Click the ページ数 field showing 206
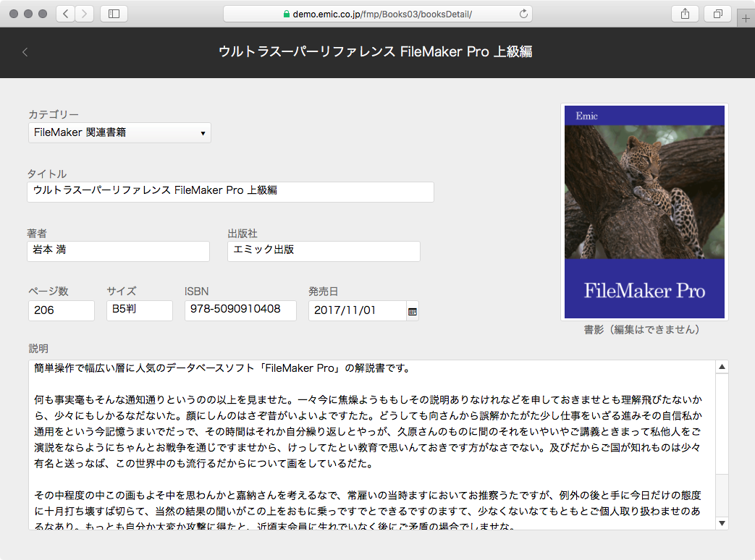The height and width of the screenshot is (560, 755). coord(61,310)
